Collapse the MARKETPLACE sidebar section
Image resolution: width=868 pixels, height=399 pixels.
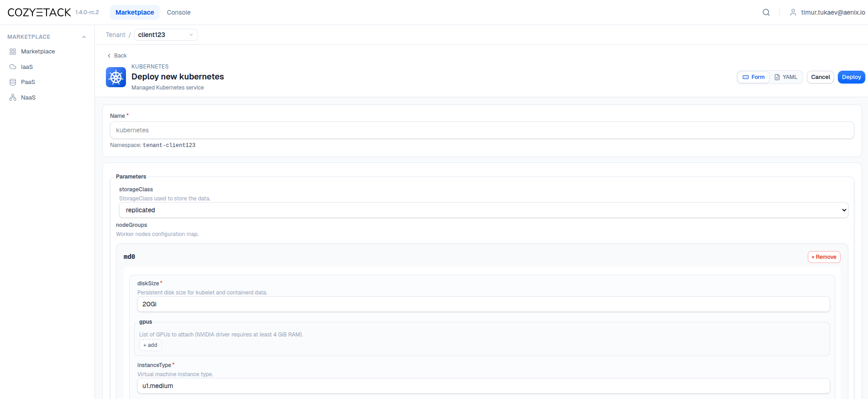click(x=84, y=37)
